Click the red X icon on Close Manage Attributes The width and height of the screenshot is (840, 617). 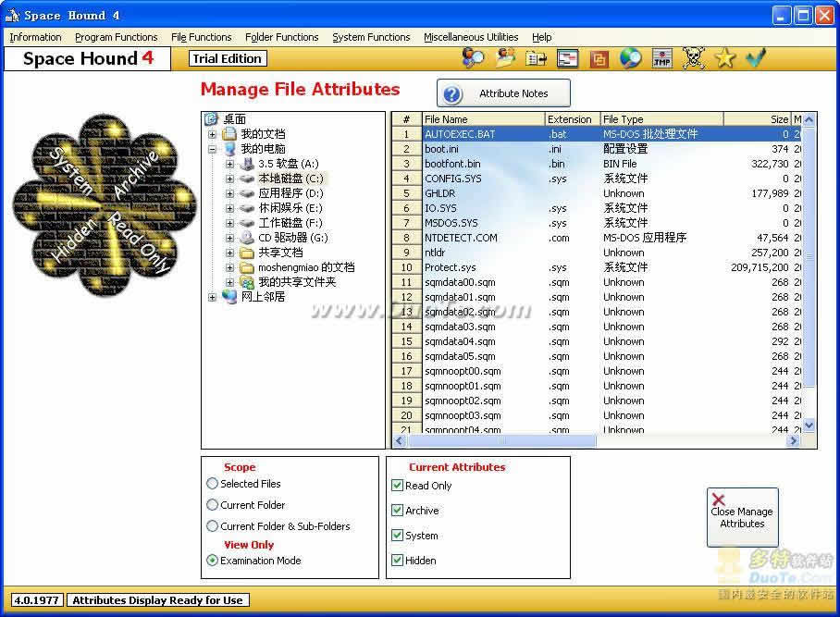coord(719,500)
